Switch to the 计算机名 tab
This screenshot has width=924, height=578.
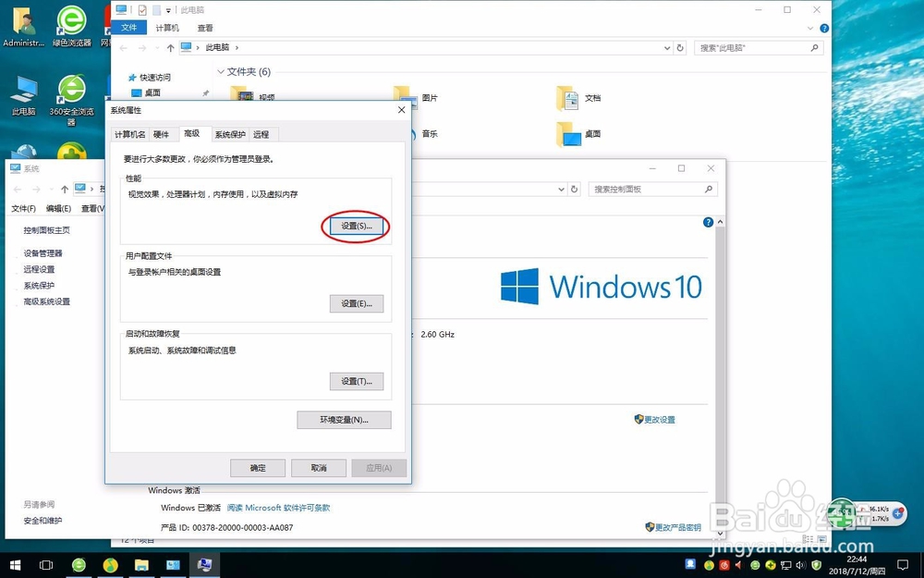point(129,134)
